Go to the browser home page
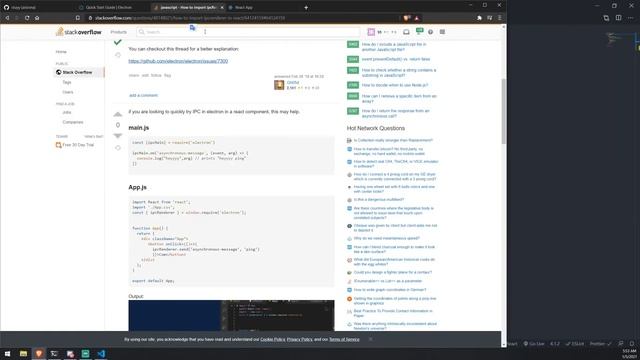This screenshot has height=360, width=640. [x=37, y=18]
